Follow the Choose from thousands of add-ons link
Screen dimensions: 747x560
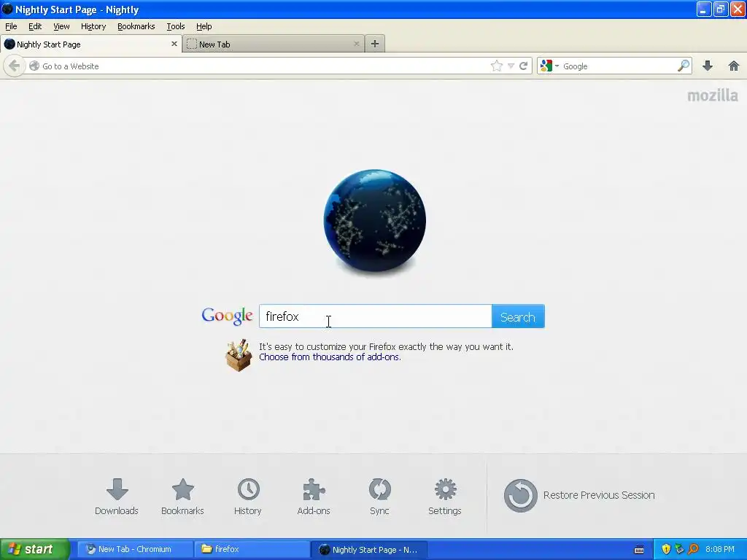tap(330, 357)
